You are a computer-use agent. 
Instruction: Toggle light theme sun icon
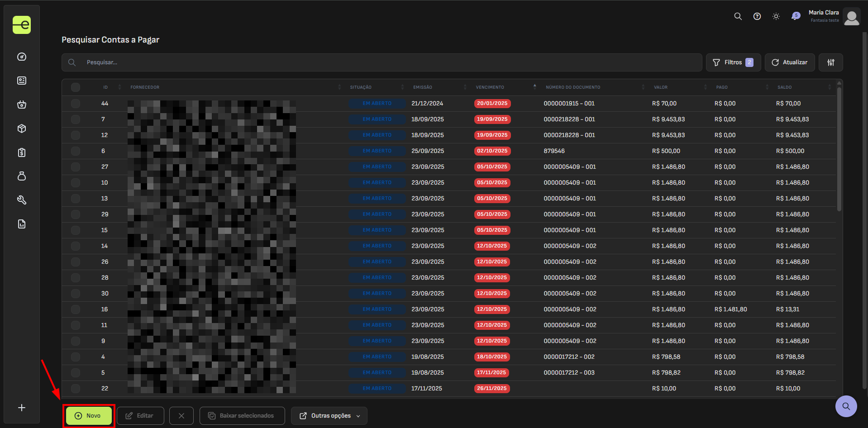pos(776,16)
